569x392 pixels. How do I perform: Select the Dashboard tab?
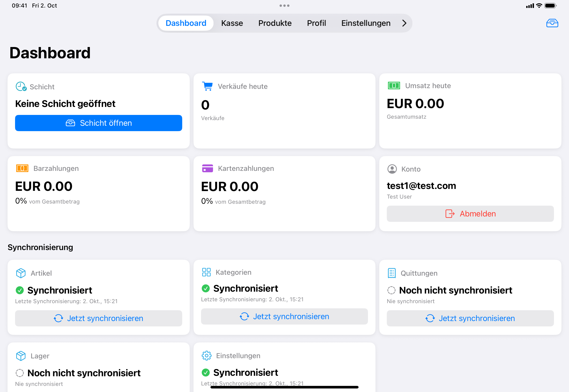click(186, 23)
